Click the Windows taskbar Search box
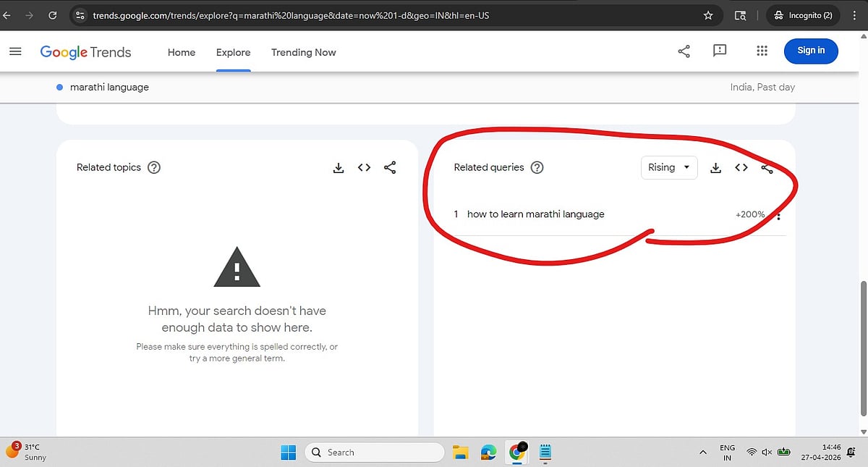Image resolution: width=868 pixels, height=467 pixels. [x=374, y=453]
